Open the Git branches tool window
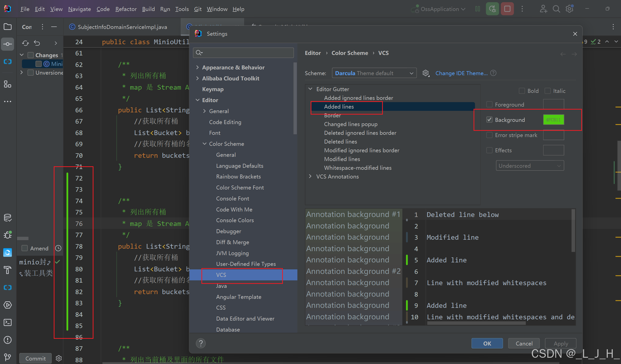The height and width of the screenshot is (364, 621). coord(7,357)
